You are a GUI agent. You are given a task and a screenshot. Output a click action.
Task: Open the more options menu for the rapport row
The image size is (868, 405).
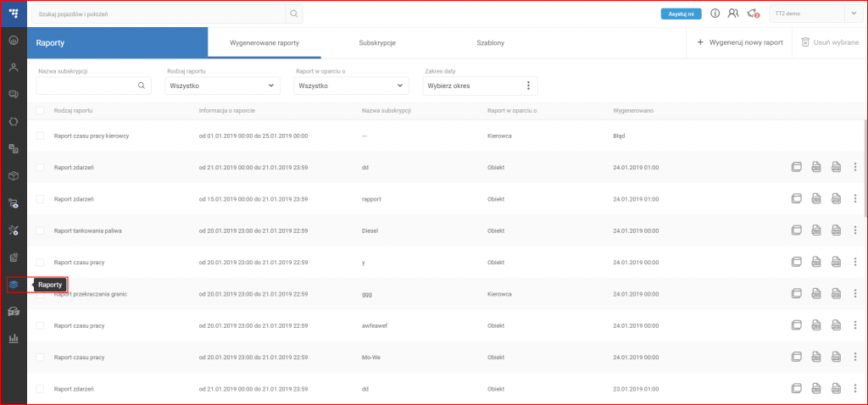tap(855, 198)
